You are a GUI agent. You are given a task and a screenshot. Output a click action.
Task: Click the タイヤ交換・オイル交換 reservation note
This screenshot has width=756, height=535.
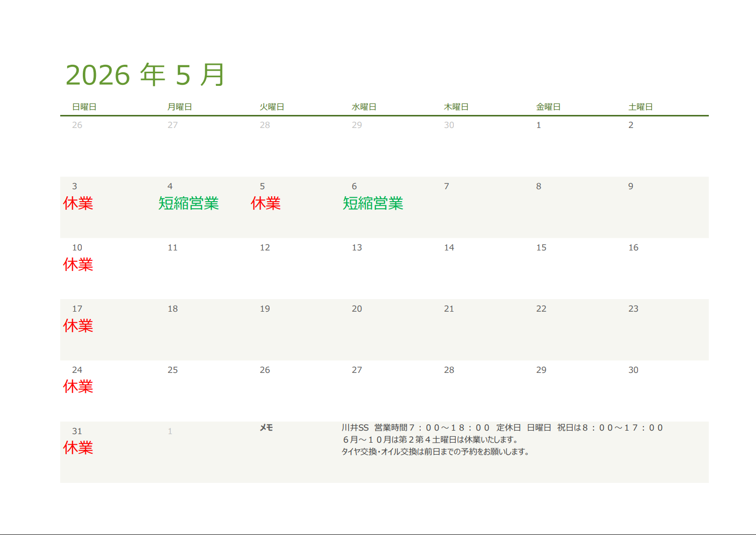click(435, 452)
